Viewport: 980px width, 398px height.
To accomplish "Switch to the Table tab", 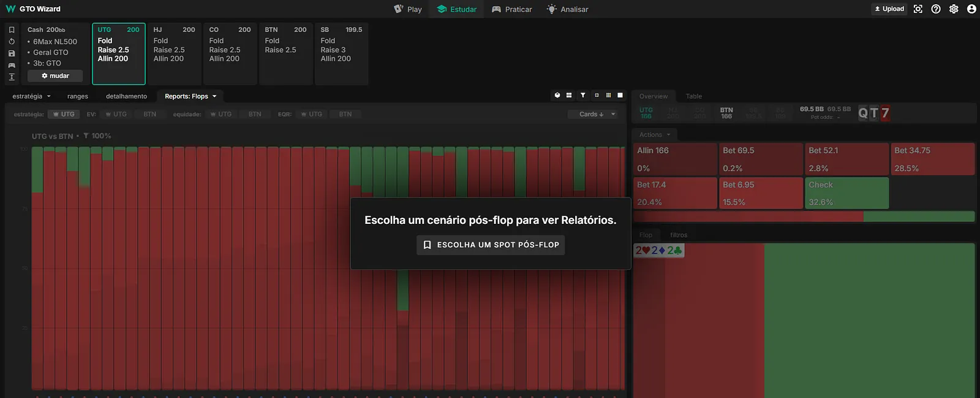I will pyautogui.click(x=693, y=96).
